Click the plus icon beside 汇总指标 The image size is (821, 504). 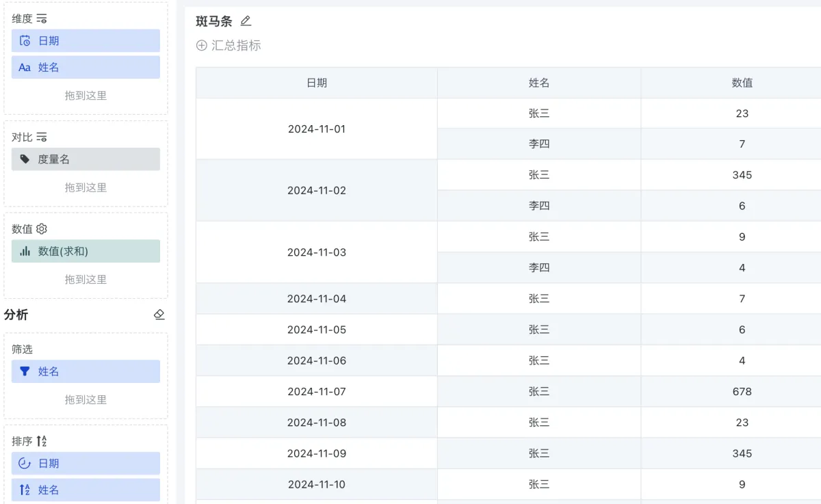coord(201,46)
